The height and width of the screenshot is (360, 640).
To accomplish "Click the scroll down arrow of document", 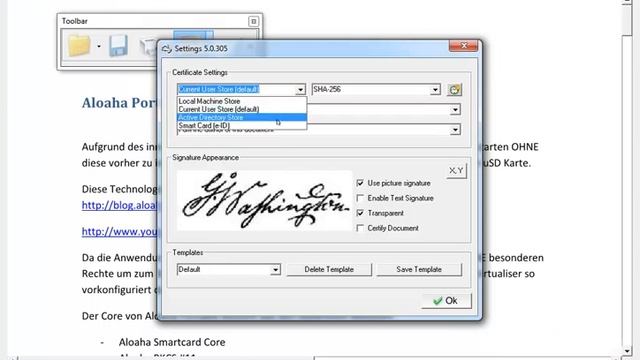I will click(627, 351).
